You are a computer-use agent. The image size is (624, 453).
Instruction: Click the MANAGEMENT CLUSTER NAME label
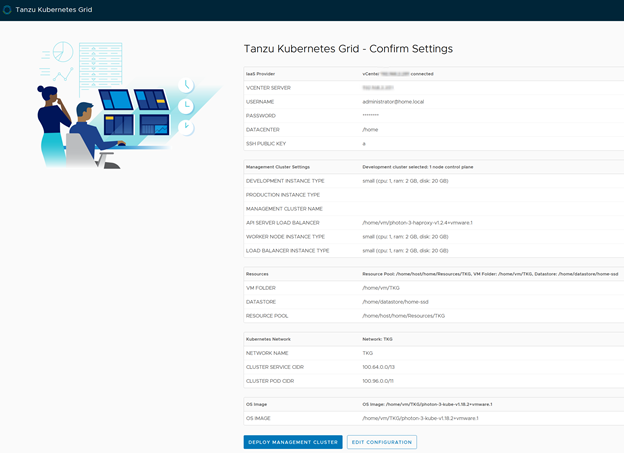click(x=284, y=209)
